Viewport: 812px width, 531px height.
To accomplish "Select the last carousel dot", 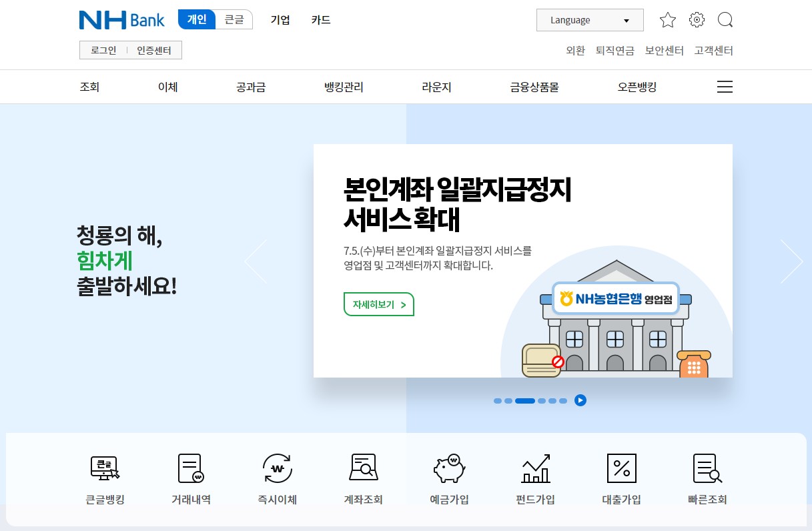I will coord(563,401).
